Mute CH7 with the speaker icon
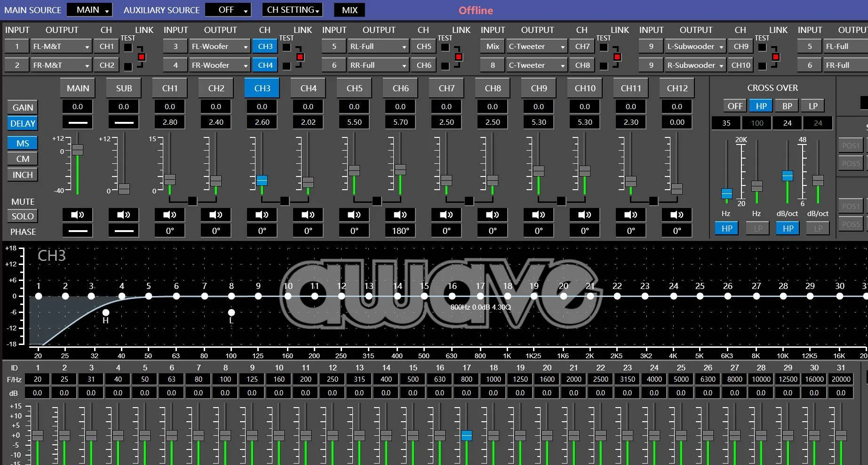Screen dimensions: 868x465 click(446, 215)
